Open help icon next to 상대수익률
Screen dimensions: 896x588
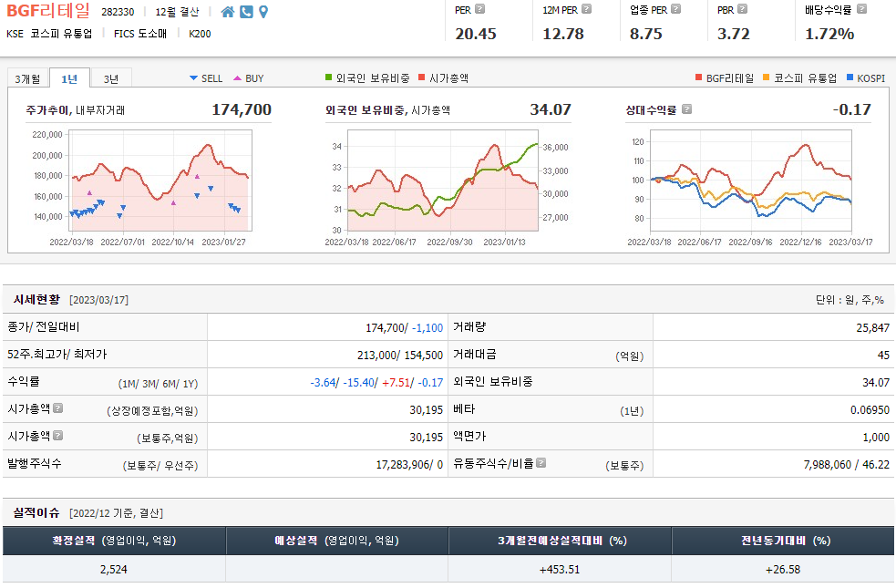click(687, 109)
